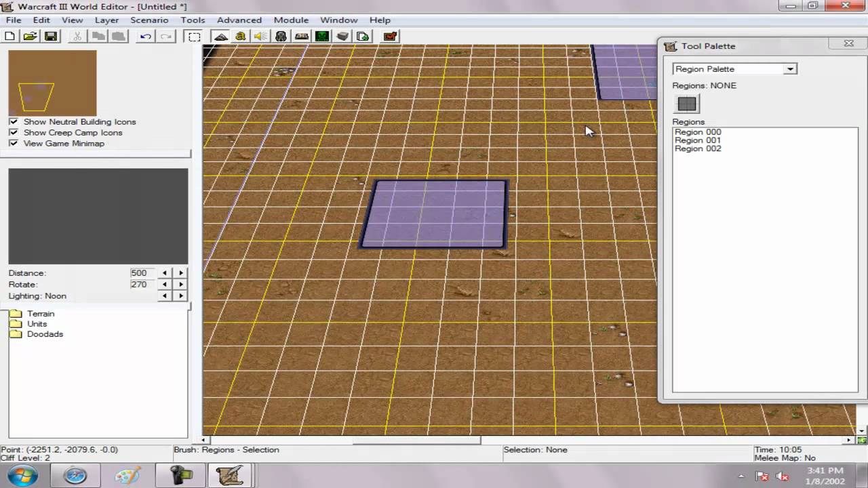Image resolution: width=868 pixels, height=488 pixels.
Task: Open the Layer menu
Action: [106, 20]
